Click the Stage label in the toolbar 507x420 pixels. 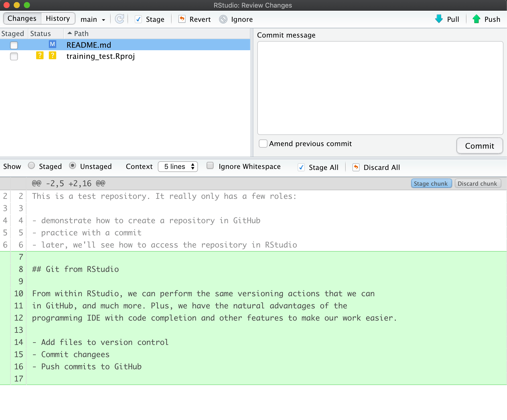point(155,19)
